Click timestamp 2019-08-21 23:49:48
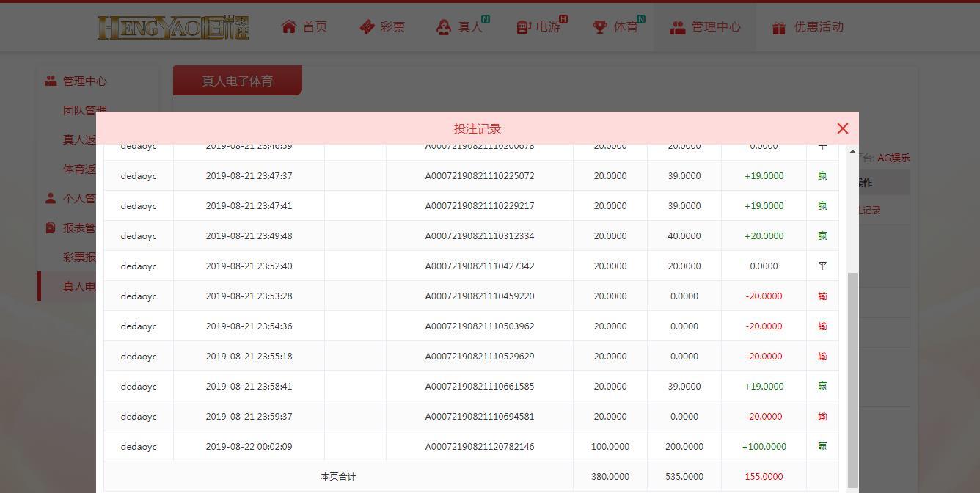Viewport: 980px width, 493px height. [x=249, y=236]
